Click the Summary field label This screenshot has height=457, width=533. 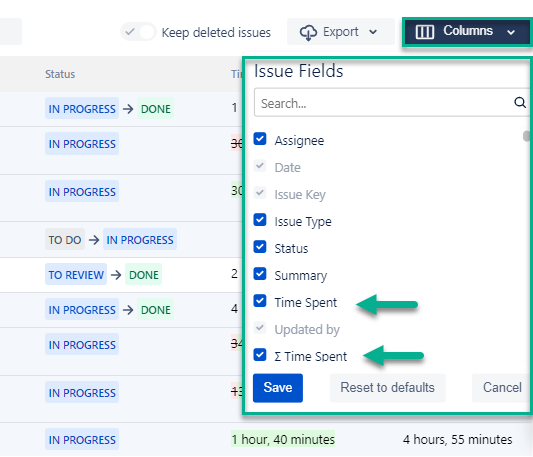(300, 275)
